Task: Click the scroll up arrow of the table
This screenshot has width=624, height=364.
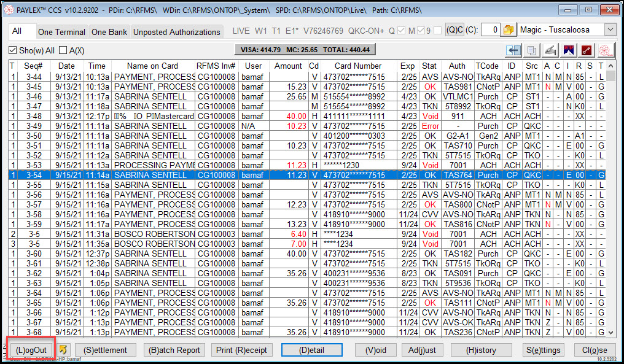Action: click(x=611, y=66)
